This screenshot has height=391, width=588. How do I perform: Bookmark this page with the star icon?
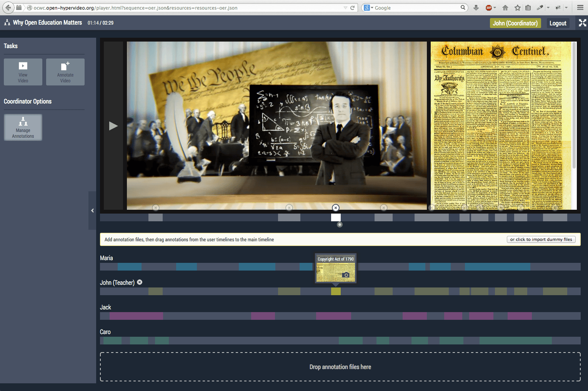pyautogui.click(x=518, y=8)
